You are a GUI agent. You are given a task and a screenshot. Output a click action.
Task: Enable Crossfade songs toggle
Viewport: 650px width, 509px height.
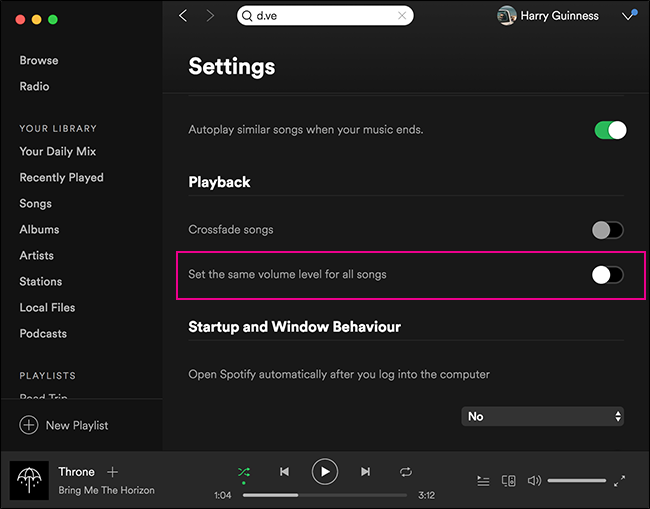click(606, 230)
